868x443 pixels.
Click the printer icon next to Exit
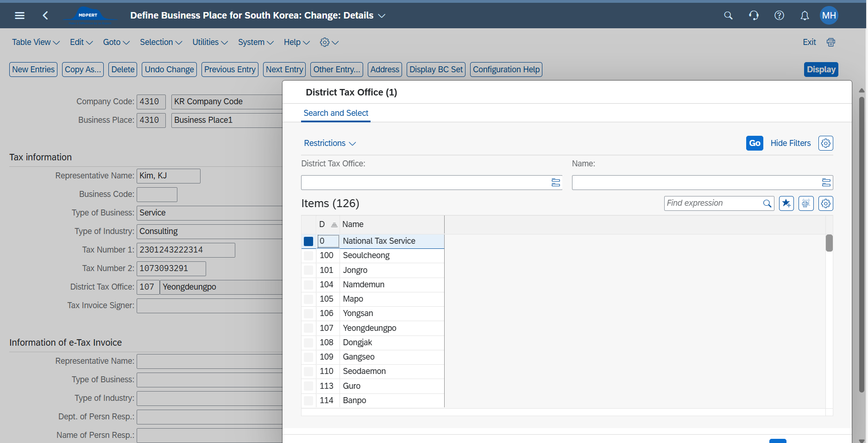click(x=831, y=42)
